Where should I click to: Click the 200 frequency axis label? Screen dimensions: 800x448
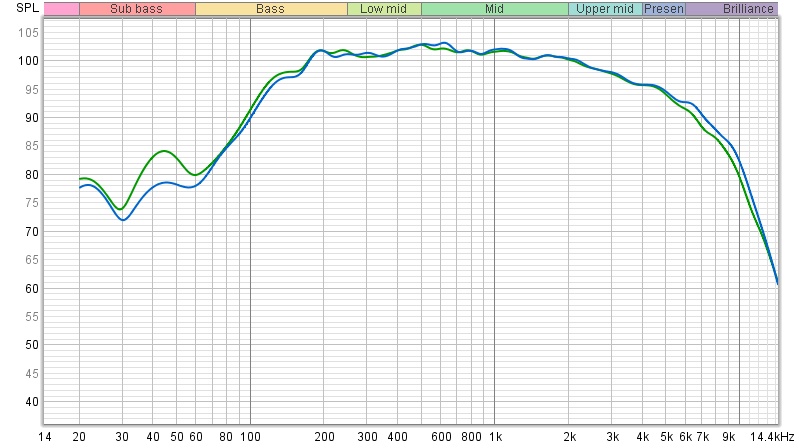pyautogui.click(x=324, y=437)
